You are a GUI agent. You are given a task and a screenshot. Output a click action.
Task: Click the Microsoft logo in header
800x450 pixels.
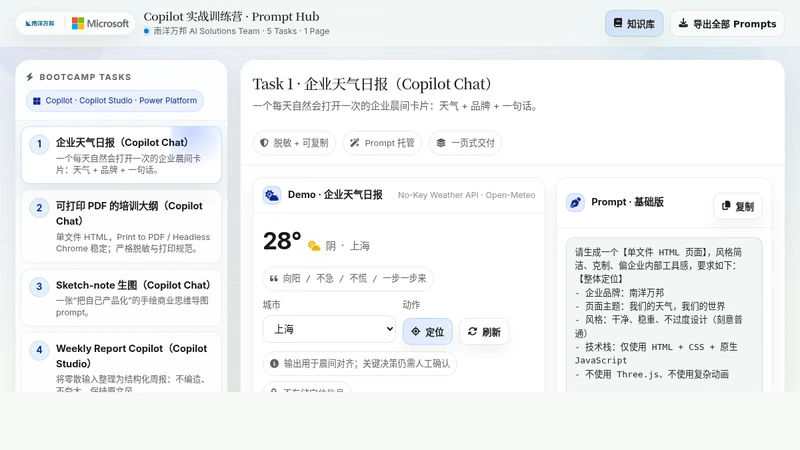pos(101,23)
